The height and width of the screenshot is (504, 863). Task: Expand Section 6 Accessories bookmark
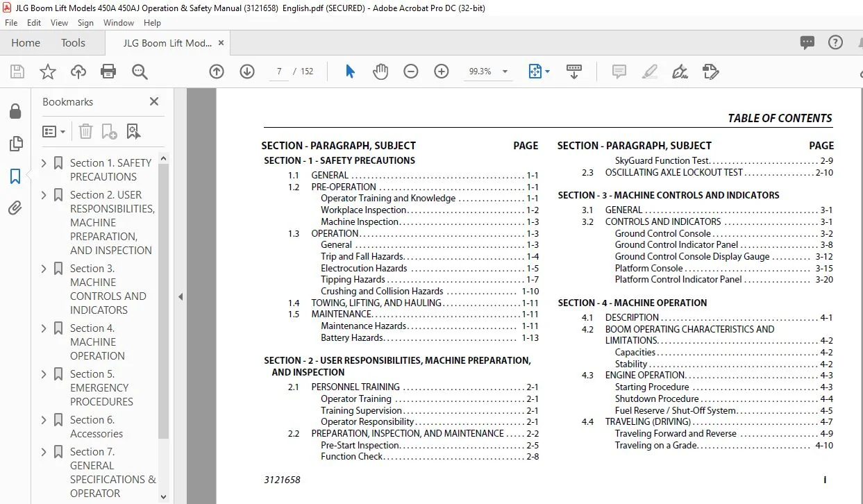click(x=44, y=420)
